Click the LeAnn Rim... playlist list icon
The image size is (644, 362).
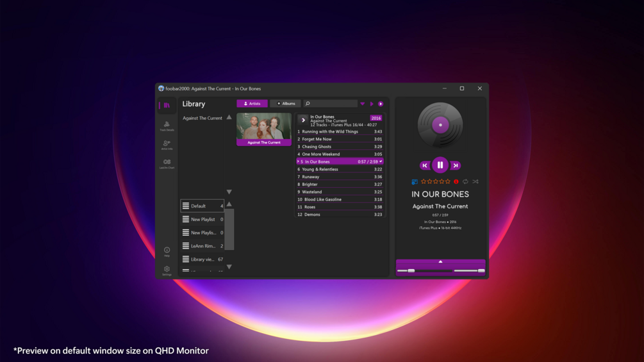pyautogui.click(x=186, y=246)
